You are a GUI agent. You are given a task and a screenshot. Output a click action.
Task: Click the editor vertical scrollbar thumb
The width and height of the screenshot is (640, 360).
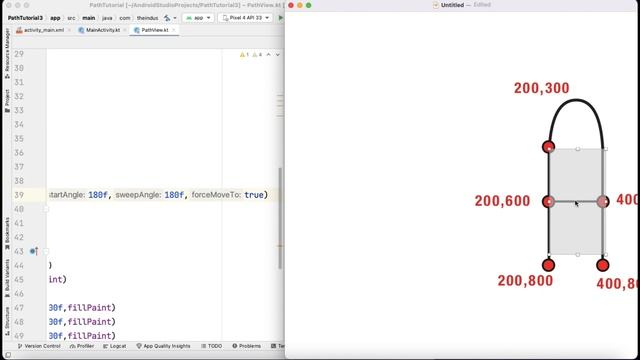[280, 218]
